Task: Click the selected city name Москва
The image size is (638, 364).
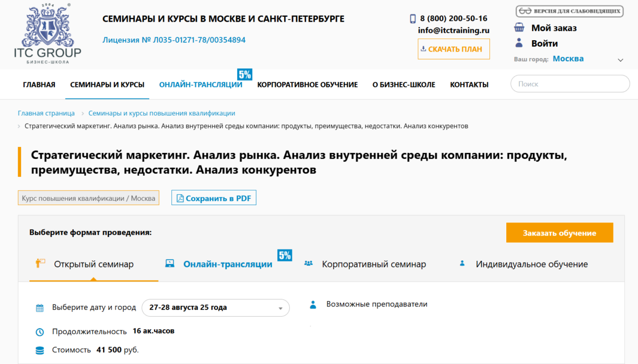Action: 568,59
